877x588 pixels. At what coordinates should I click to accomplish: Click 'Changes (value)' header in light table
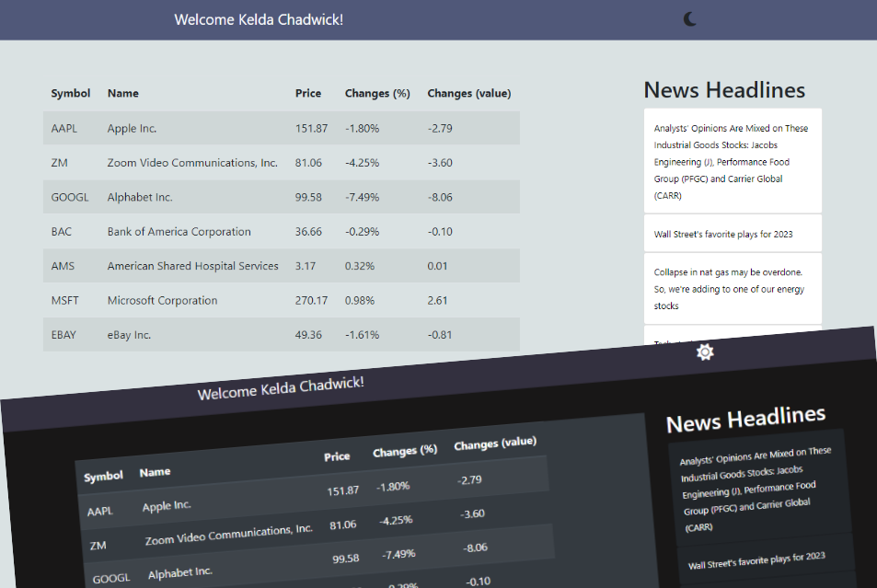(x=469, y=94)
